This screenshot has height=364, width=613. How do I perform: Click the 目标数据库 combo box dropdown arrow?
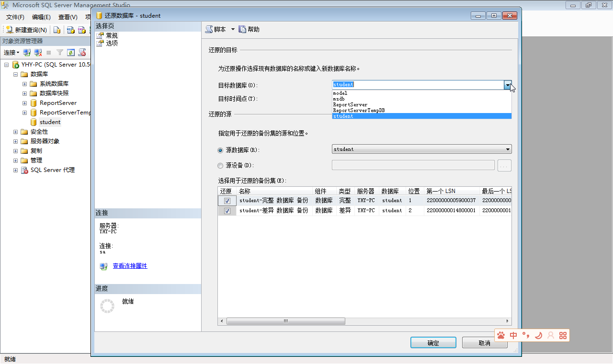pyautogui.click(x=508, y=85)
